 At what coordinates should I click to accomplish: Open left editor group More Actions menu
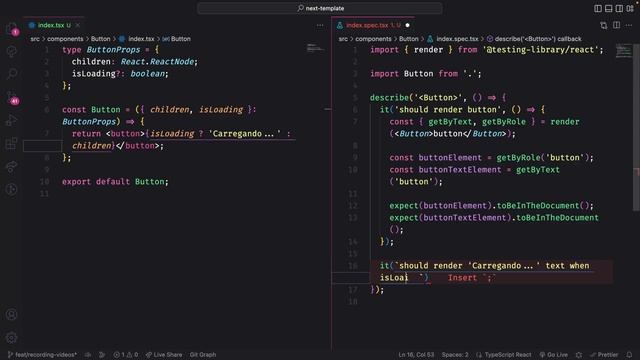click(x=320, y=25)
